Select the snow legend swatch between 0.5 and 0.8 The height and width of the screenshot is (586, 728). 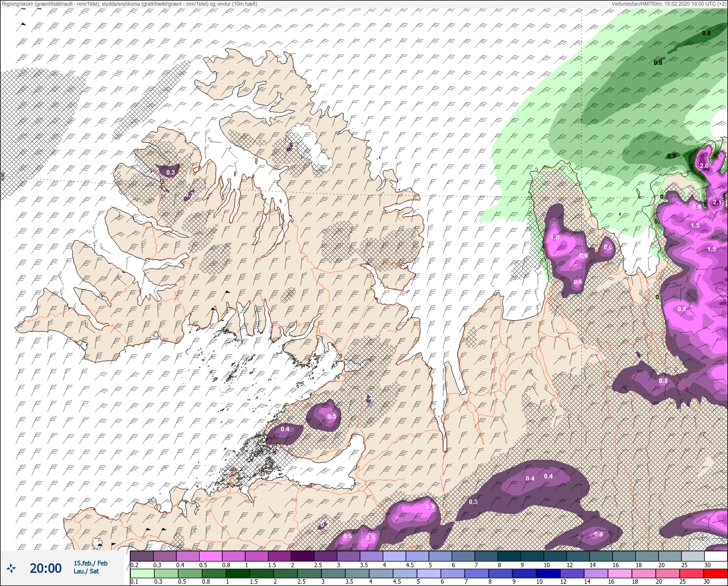tap(211, 556)
